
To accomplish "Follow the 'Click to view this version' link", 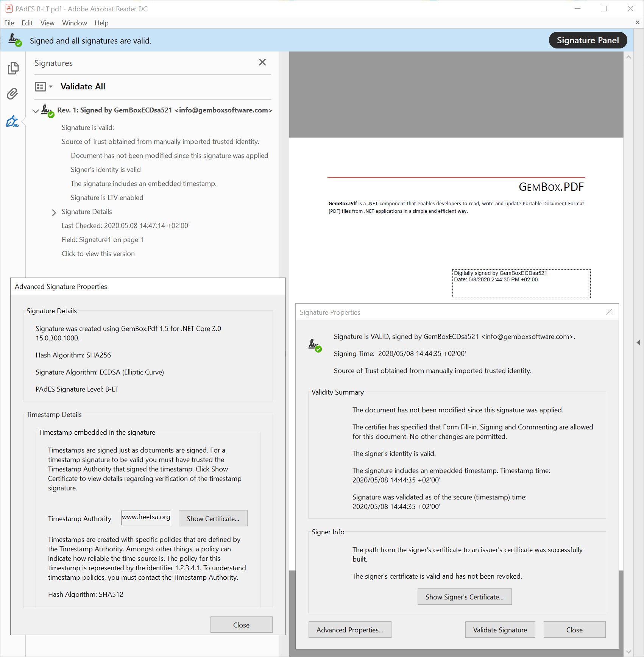I will pos(98,254).
